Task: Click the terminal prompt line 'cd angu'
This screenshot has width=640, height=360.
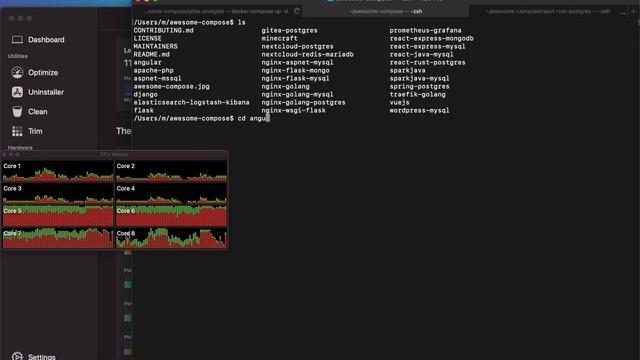Action: tap(202, 118)
